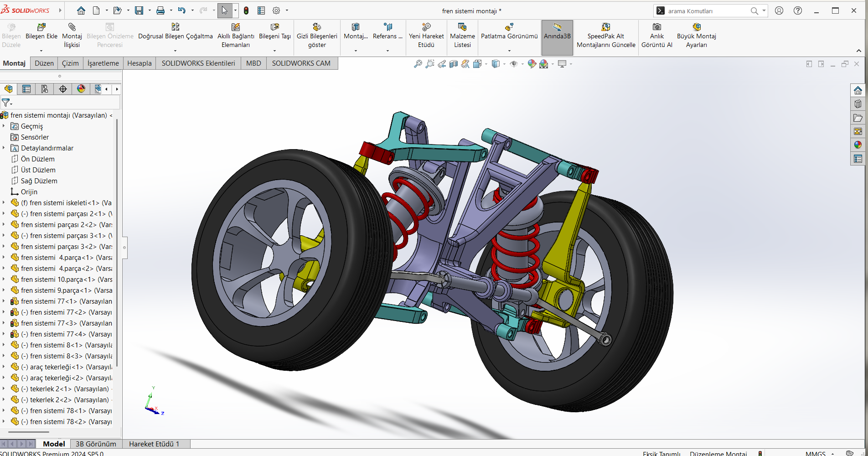Click the feature tree vertical scrollbar

tap(117, 243)
